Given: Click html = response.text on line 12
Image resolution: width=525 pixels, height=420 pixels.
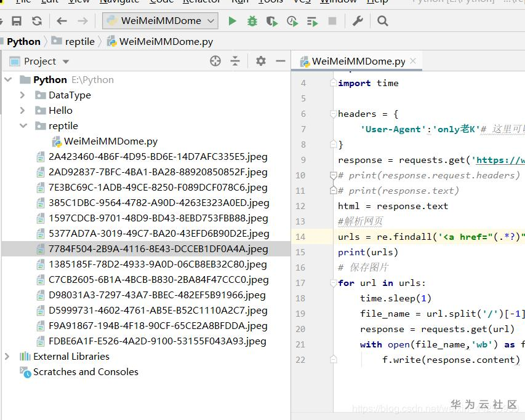Looking at the screenshot, I should pos(393,206).
